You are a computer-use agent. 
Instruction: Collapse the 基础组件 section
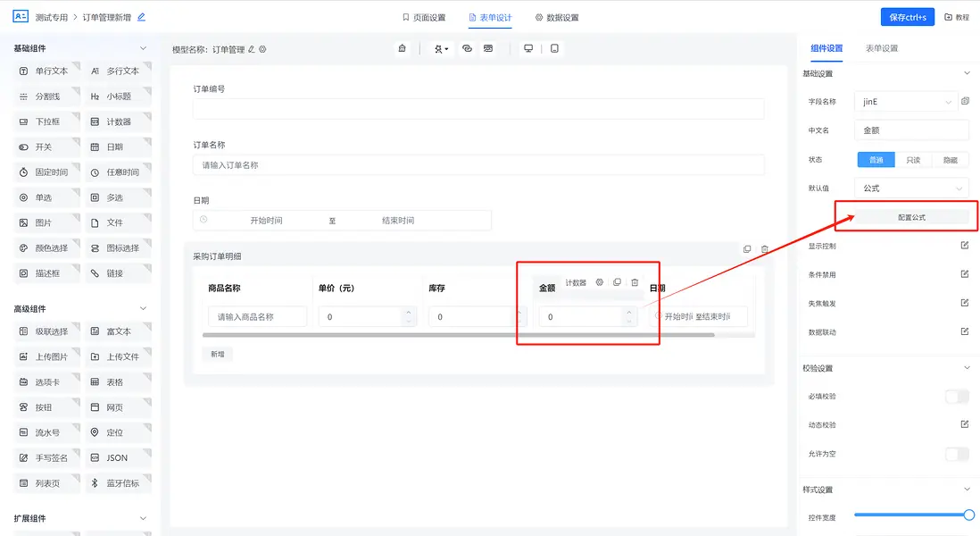point(144,48)
